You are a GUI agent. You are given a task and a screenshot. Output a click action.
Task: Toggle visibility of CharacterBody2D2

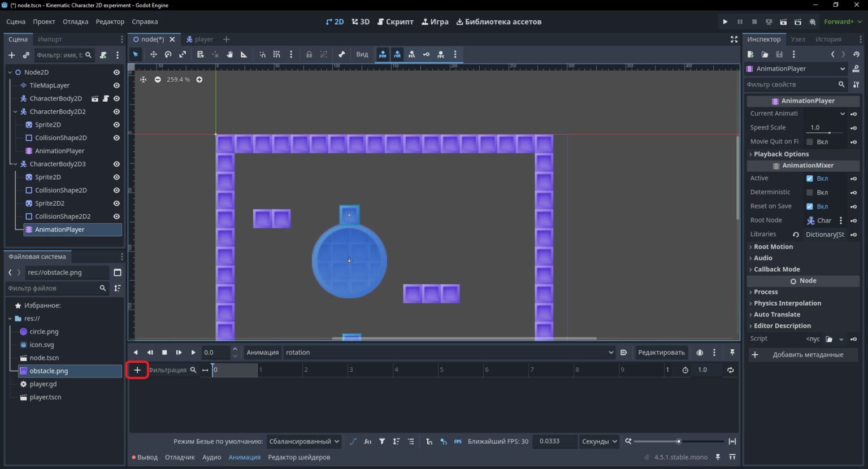point(116,111)
